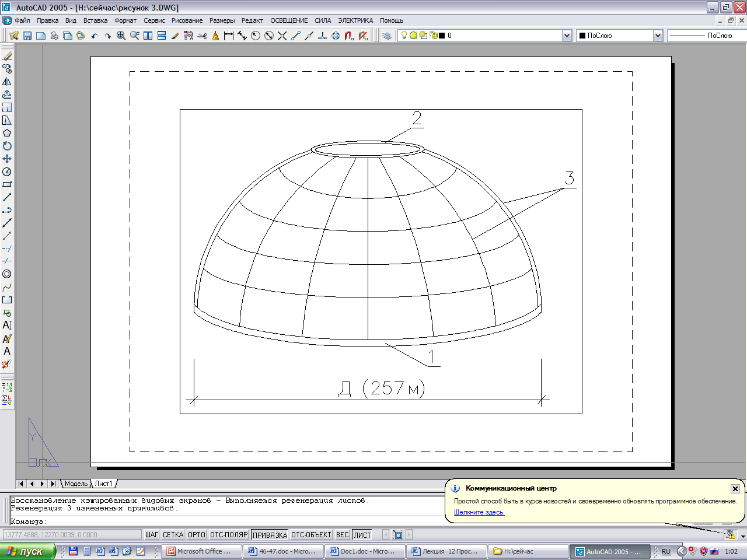Toggle ОРТО ortho mode
The height and width of the screenshot is (560, 747).
197,534
